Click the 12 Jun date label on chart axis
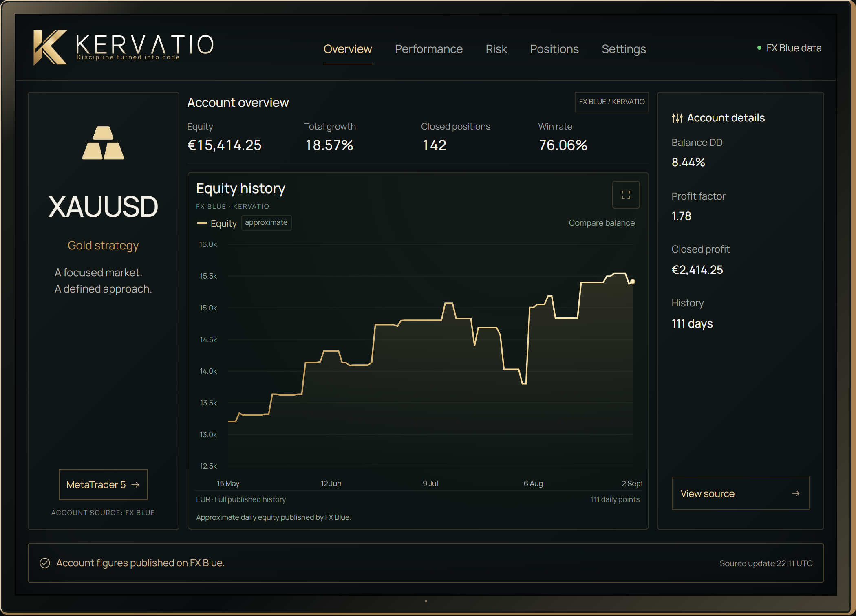This screenshot has width=856, height=616. pyautogui.click(x=331, y=484)
